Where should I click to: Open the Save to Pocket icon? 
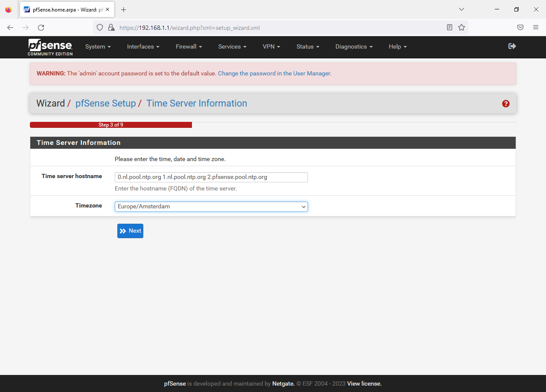pos(520,27)
